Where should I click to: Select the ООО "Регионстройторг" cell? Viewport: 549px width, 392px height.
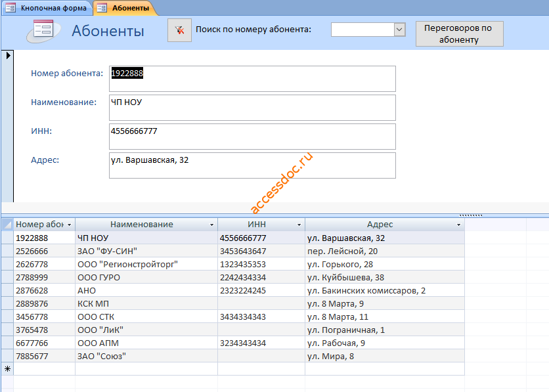tap(146, 264)
